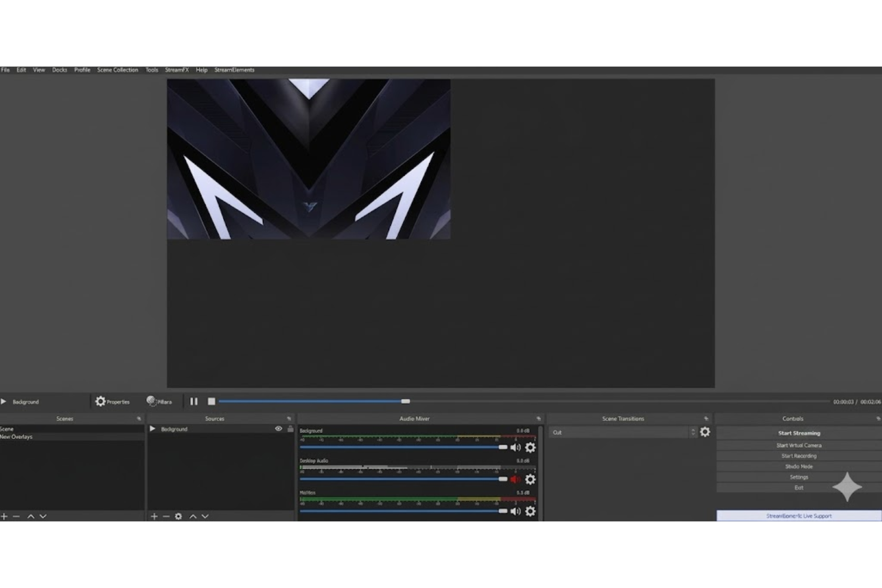Viewport: 882px width, 588px height.
Task: Expand the Background media controls at bottom left
Action: [x=4, y=401]
